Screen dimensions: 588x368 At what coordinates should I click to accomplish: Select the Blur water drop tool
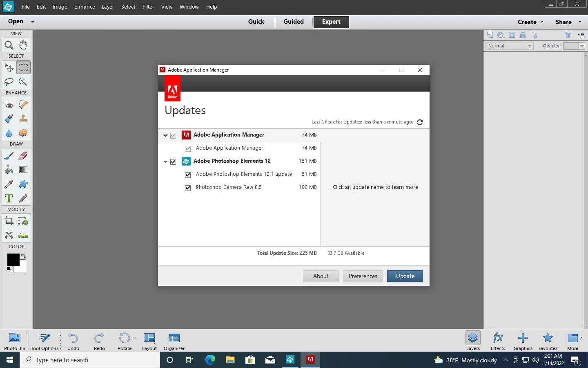pyautogui.click(x=9, y=133)
